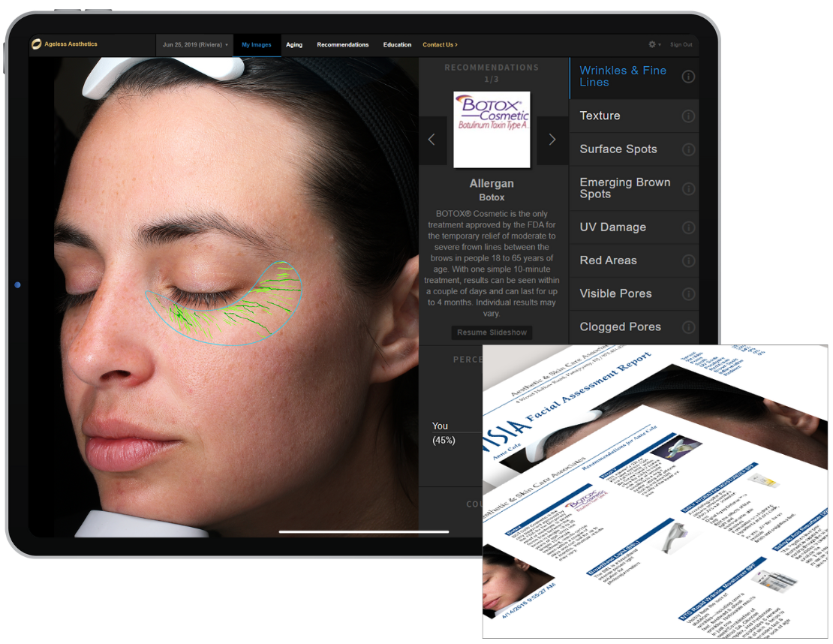Open info for Wrinkles & Fine Lines
The height and width of the screenshot is (644, 833).
pyautogui.click(x=687, y=77)
